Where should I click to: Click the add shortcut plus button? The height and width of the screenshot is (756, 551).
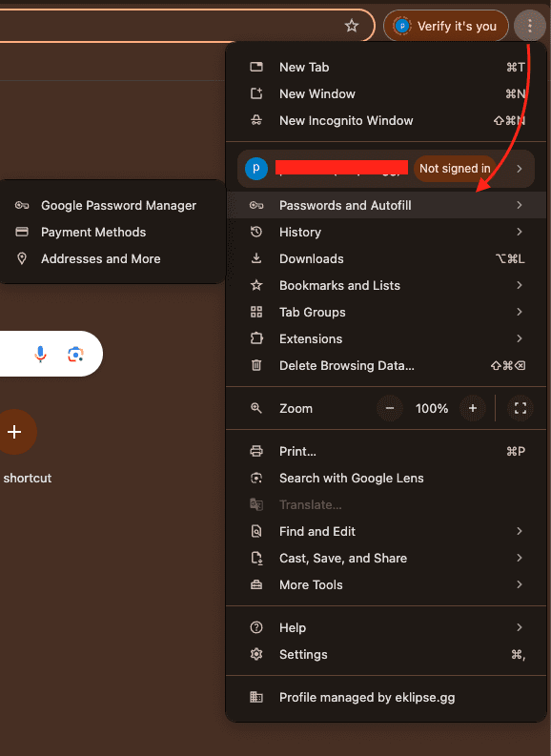click(15, 432)
